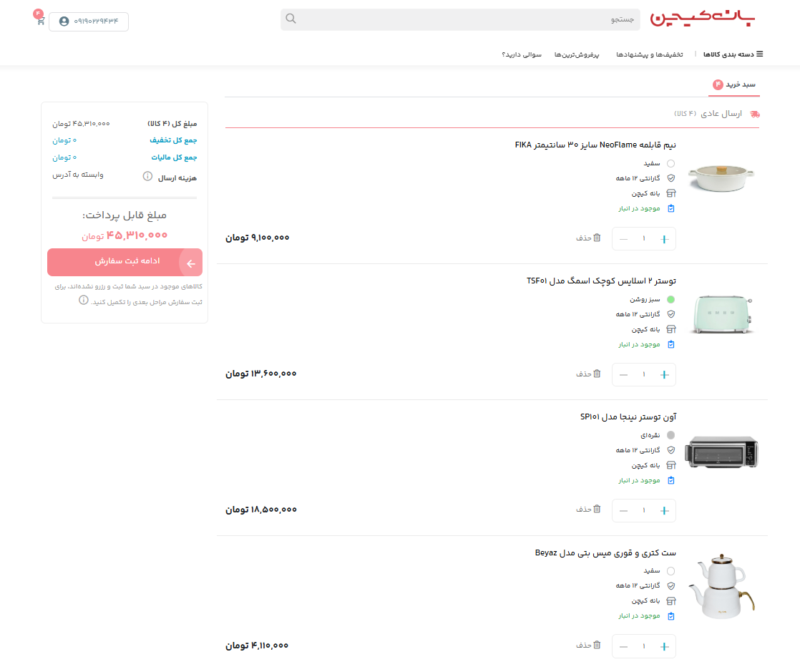800x672 pixels.
Task: Open سوالی دارید؟ menu item
Action: click(522, 54)
